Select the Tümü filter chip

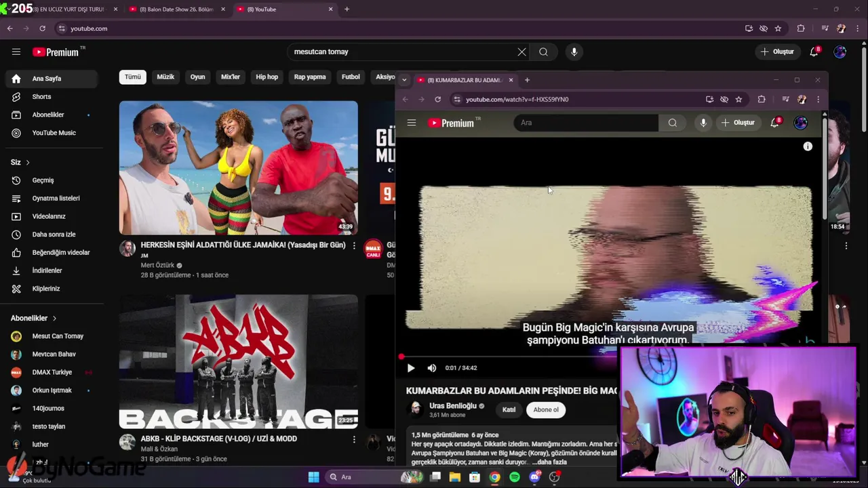pos(133,77)
